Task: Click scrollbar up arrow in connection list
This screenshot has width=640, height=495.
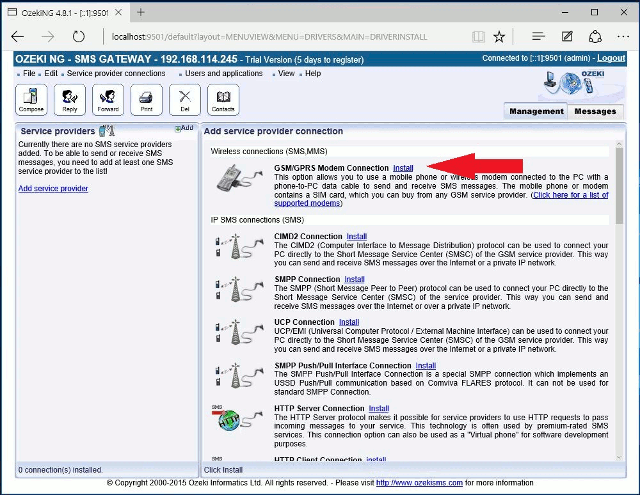Action: (x=620, y=144)
